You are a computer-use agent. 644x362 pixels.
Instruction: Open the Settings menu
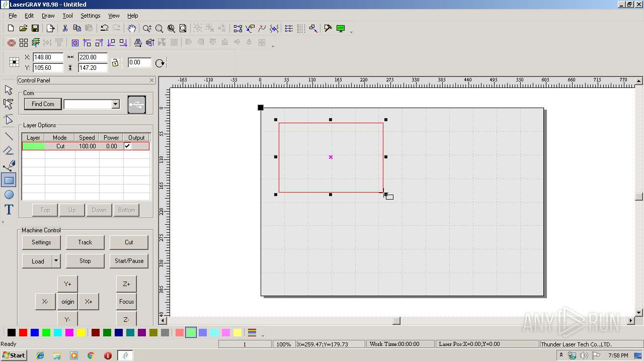pyautogui.click(x=91, y=16)
